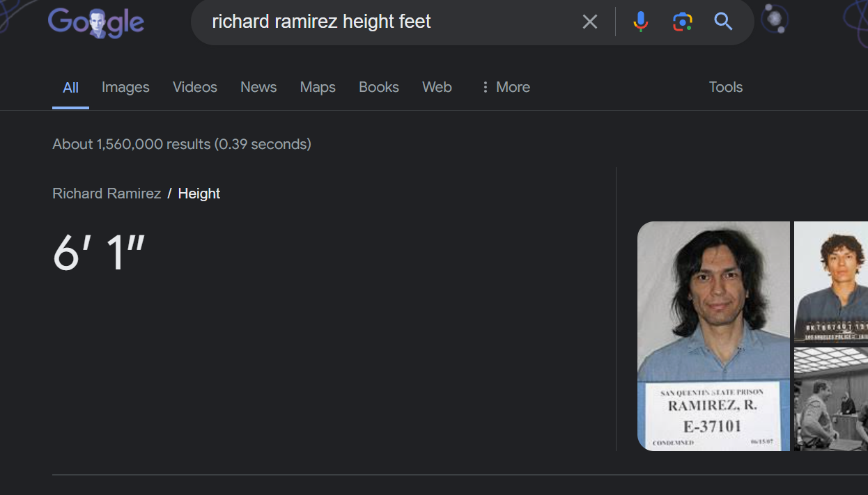Open the Tools search options
The height and width of the screenshot is (495, 868).
[x=725, y=87]
